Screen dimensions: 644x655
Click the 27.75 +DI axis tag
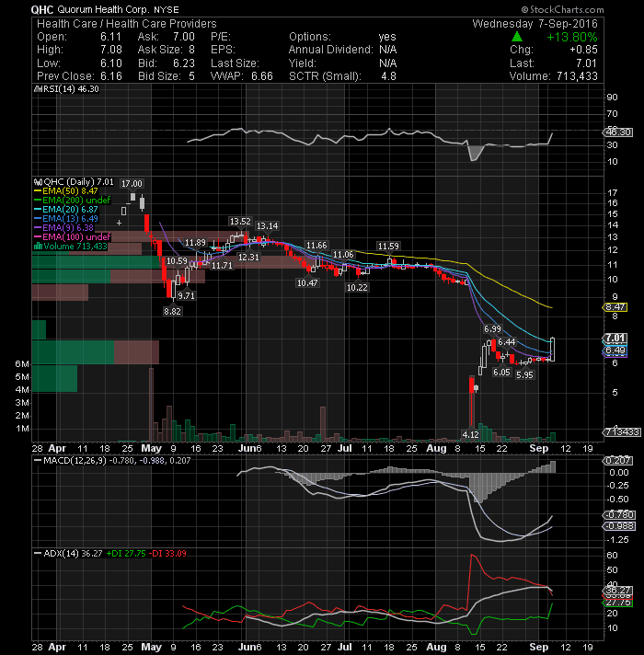click(x=618, y=603)
